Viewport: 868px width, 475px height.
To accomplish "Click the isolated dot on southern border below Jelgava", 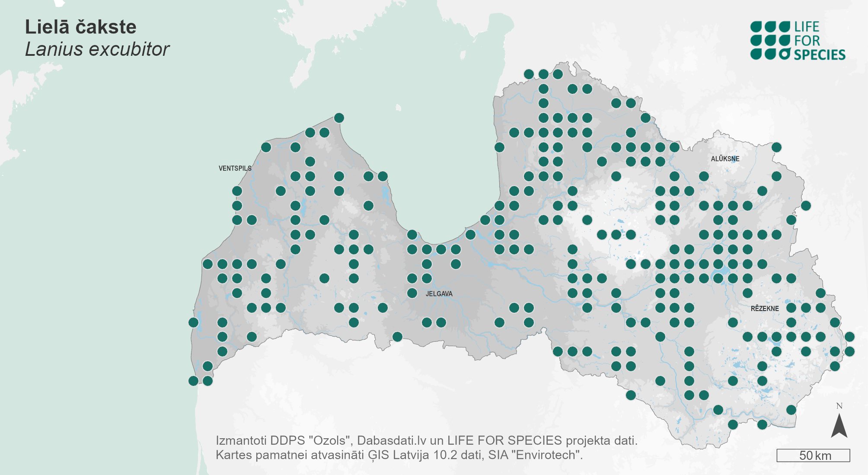I will [397, 337].
